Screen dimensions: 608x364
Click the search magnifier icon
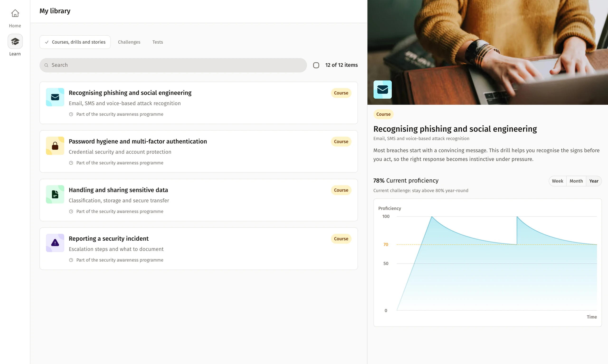(x=46, y=65)
